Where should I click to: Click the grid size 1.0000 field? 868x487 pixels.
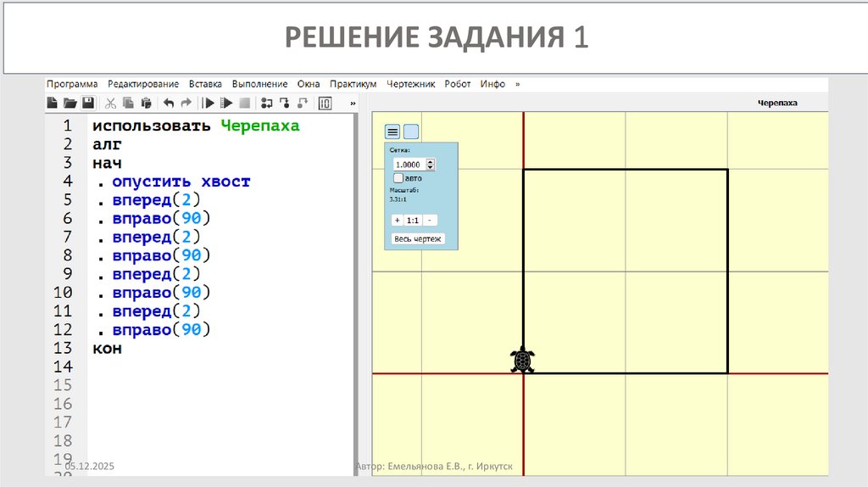pos(409,165)
